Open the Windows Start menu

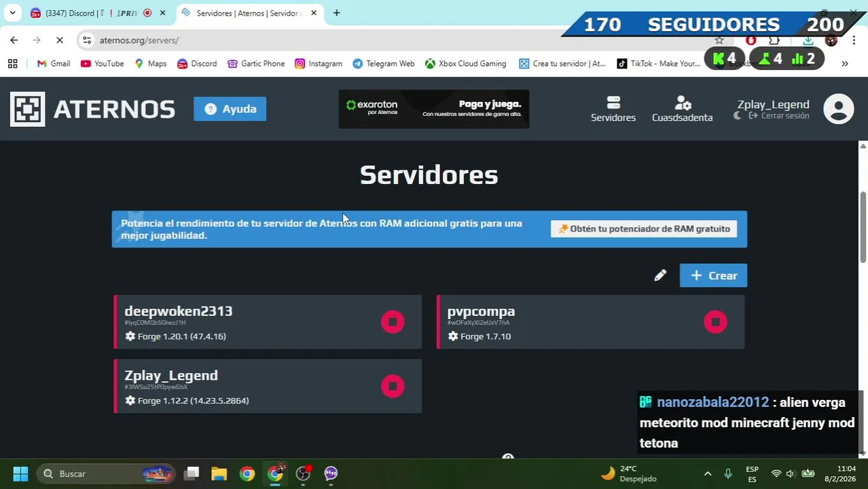click(20, 473)
